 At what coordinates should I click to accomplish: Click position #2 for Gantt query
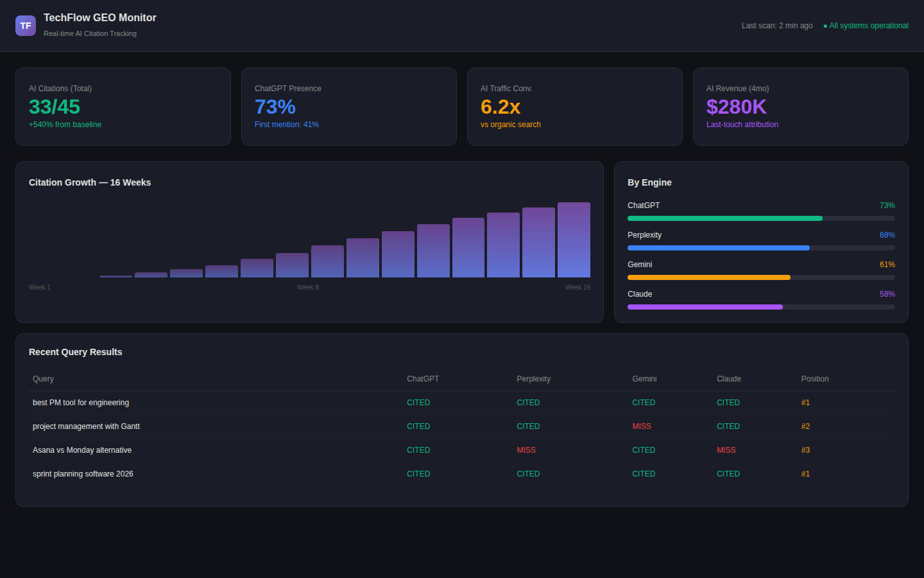click(x=805, y=426)
